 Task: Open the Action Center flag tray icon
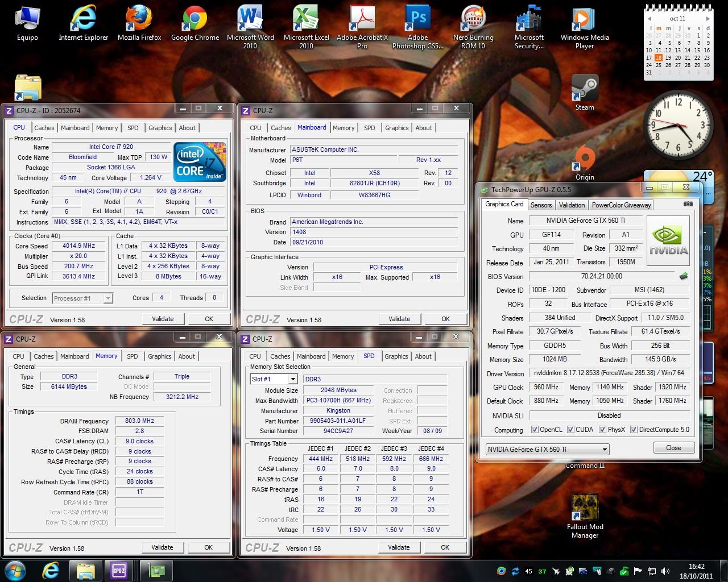(638, 571)
